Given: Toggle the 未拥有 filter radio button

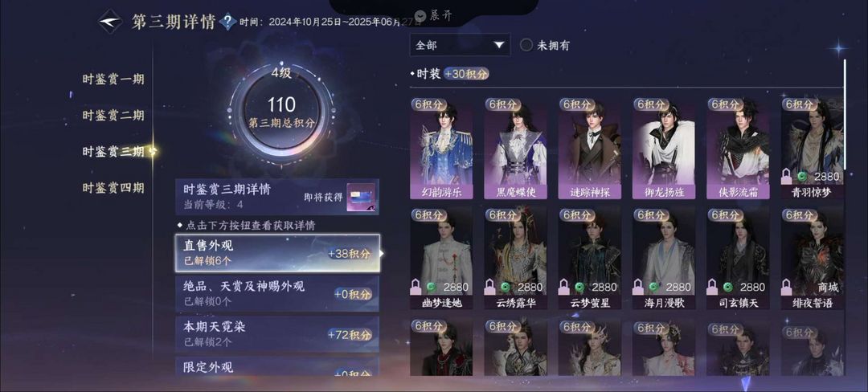Looking at the screenshot, I should 526,45.
